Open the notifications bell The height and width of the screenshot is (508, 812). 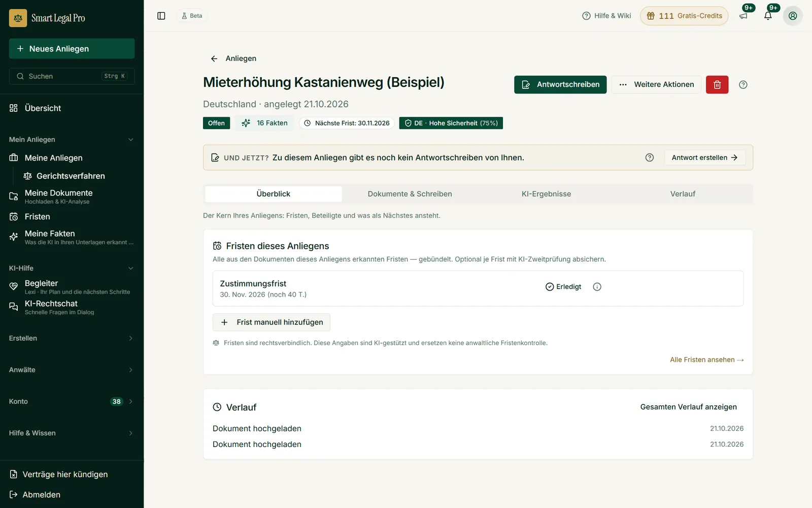pyautogui.click(x=768, y=16)
